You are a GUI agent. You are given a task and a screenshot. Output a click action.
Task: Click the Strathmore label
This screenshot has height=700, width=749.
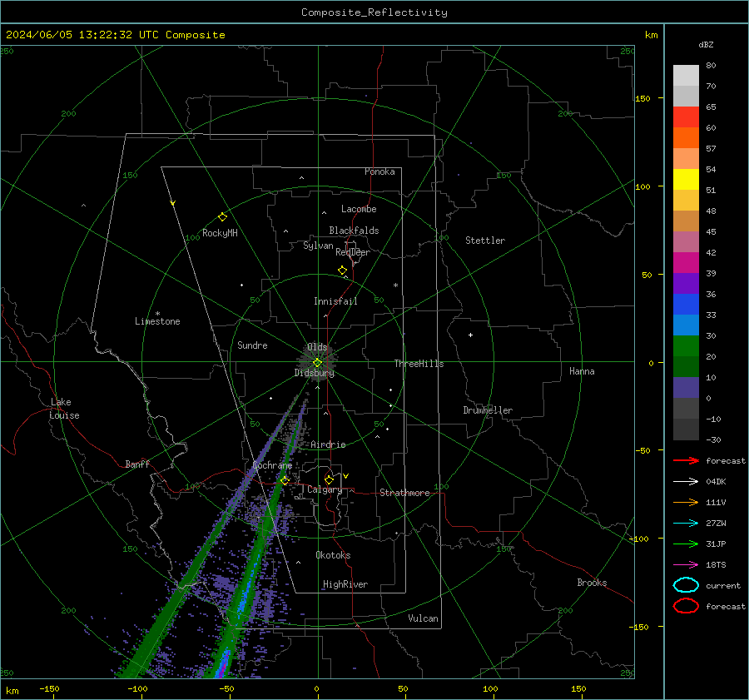click(x=404, y=493)
